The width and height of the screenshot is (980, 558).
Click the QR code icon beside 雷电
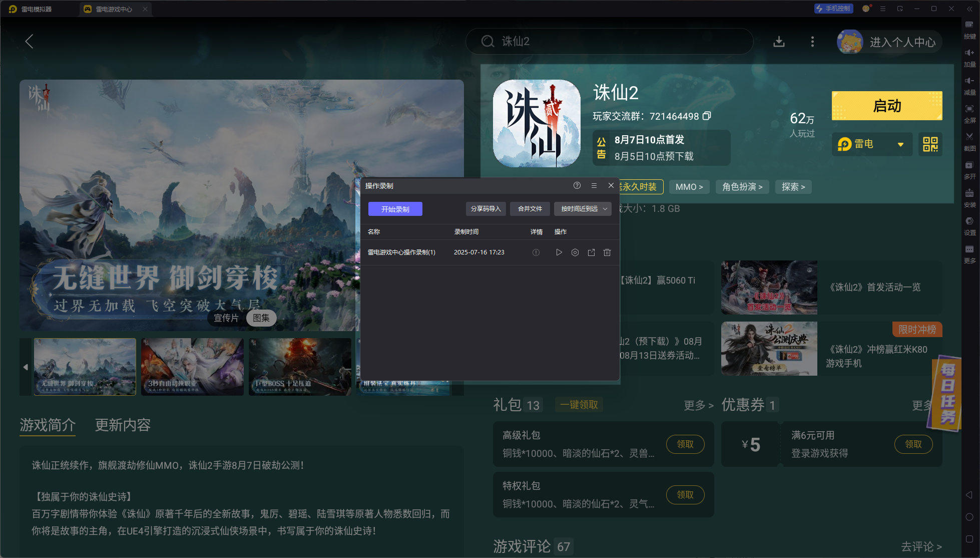(930, 144)
